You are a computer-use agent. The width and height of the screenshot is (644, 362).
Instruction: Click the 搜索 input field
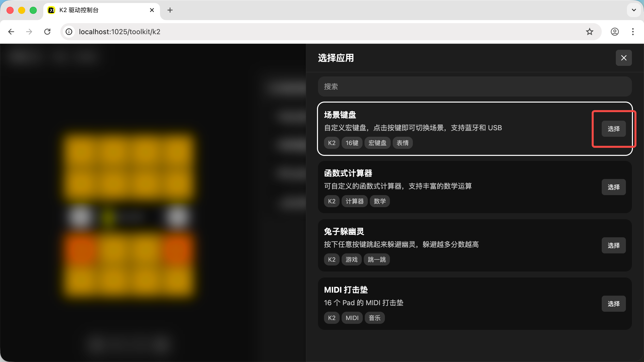pyautogui.click(x=474, y=86)
